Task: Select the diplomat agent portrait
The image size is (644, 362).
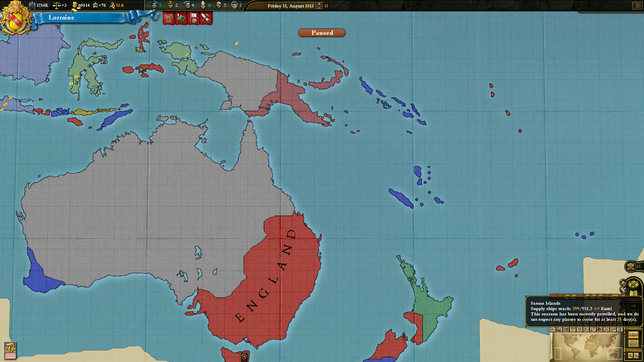Action: click(x=187, y=5)
